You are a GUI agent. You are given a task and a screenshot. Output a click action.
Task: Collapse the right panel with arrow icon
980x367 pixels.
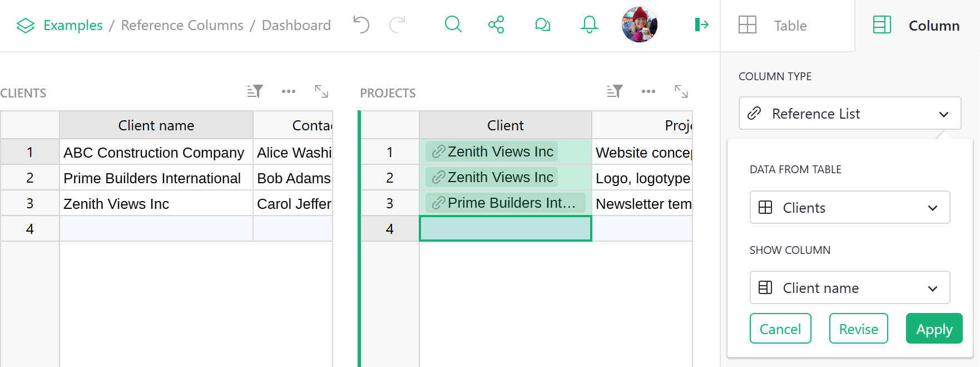701,25
